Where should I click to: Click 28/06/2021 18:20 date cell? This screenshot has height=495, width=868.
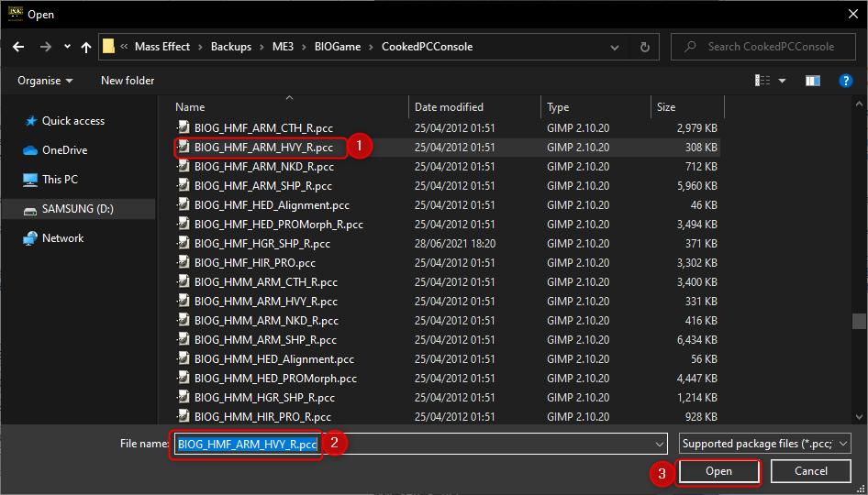tap(454, 244)
